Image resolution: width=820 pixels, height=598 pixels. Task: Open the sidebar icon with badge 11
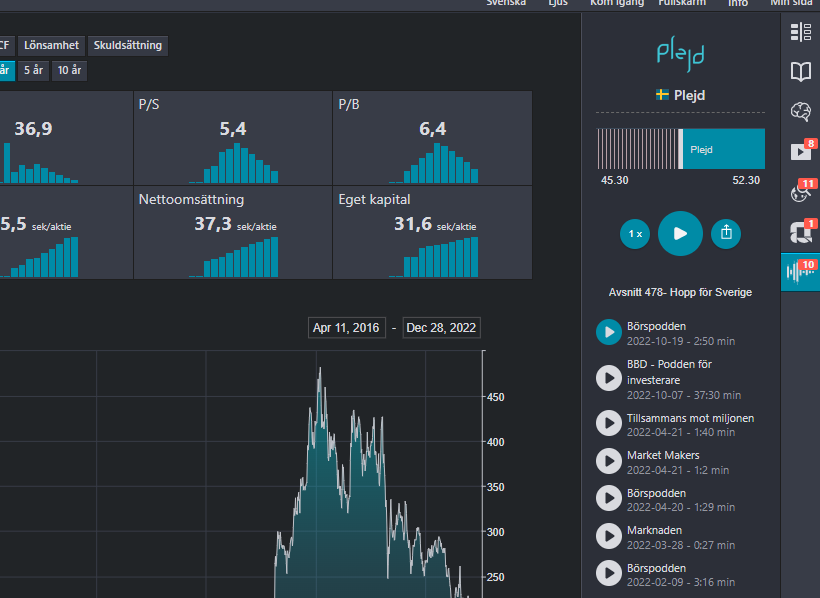(801, 191)
